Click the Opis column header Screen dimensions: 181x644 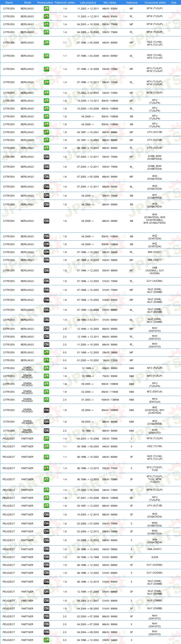(x=174, y=3)
